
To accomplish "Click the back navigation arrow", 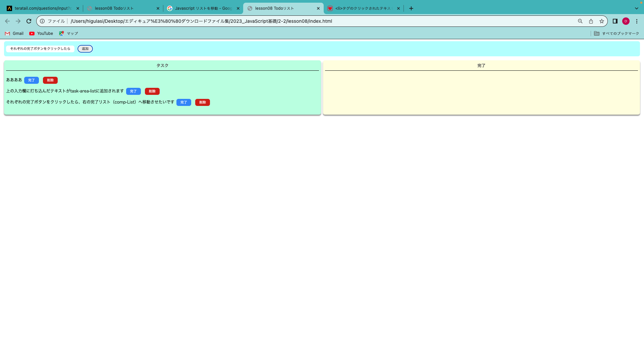I will point(7,21).
